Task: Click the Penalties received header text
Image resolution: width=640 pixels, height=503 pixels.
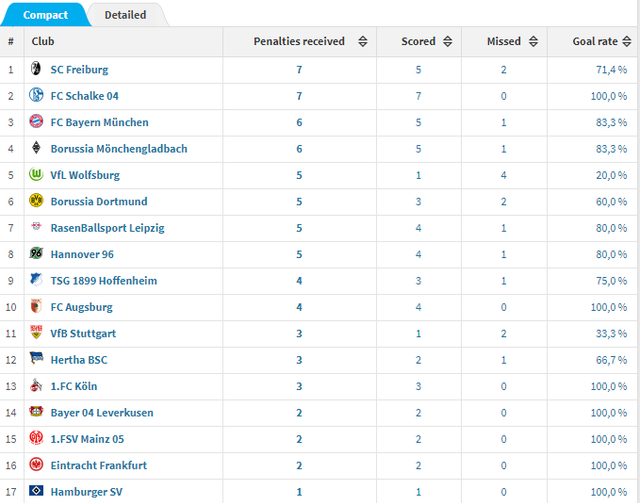Action: coord(299,41)
